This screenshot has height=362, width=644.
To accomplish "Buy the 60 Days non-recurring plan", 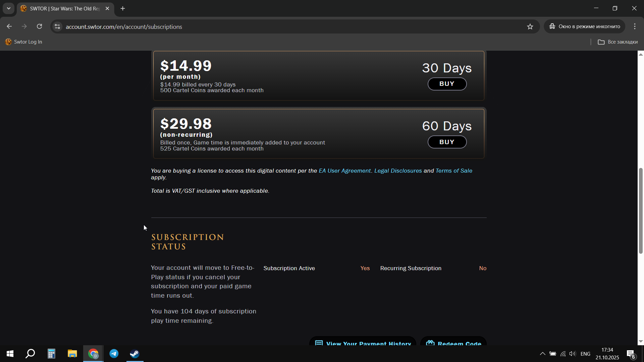I will 447,142.
